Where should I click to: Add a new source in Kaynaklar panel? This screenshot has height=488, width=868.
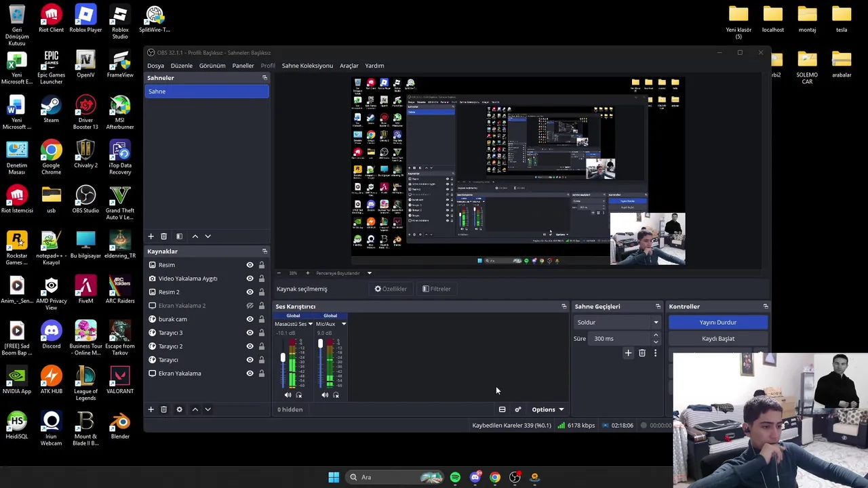click(x=151, y=409)
